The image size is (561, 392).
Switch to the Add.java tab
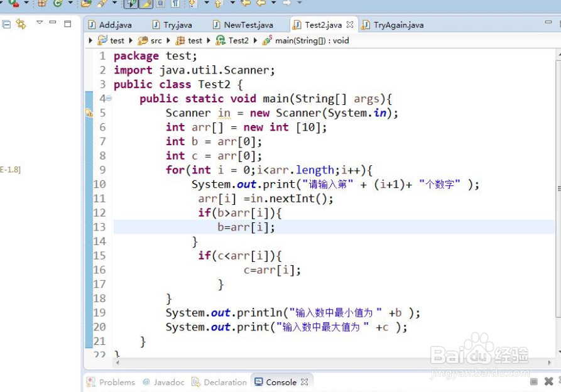click(x=110, y=24)
